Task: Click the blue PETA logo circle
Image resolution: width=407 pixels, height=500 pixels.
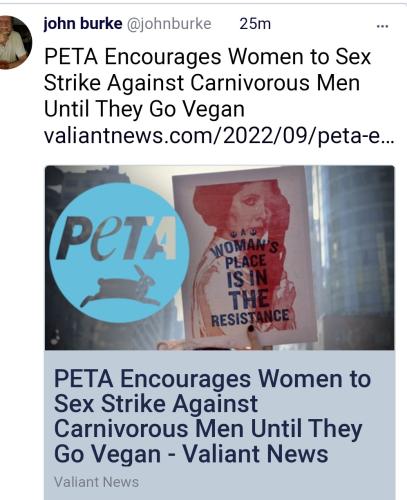Action: (119, 253)
